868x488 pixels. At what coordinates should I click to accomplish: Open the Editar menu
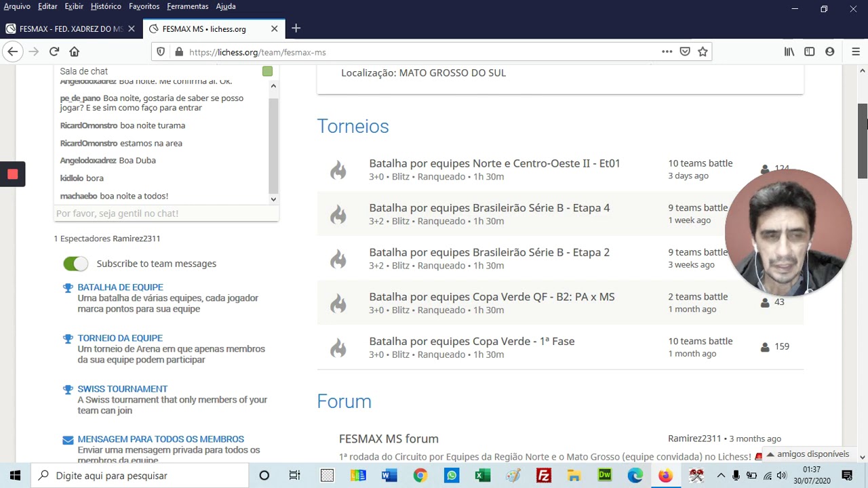pyautogui.click(x=47, y=6)
